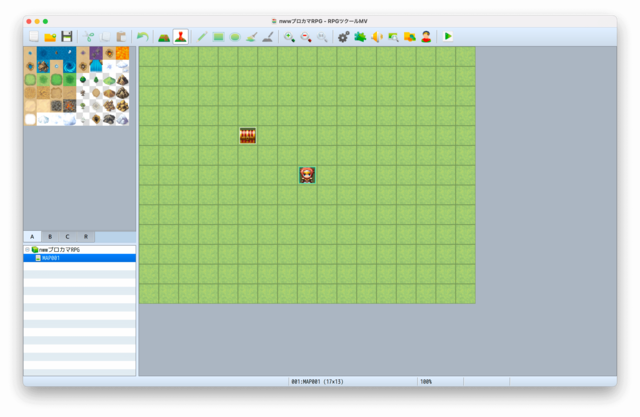Screen dimensions: 640x417
Task: Click the 100% zoom status text
Action: pos(426,382)
